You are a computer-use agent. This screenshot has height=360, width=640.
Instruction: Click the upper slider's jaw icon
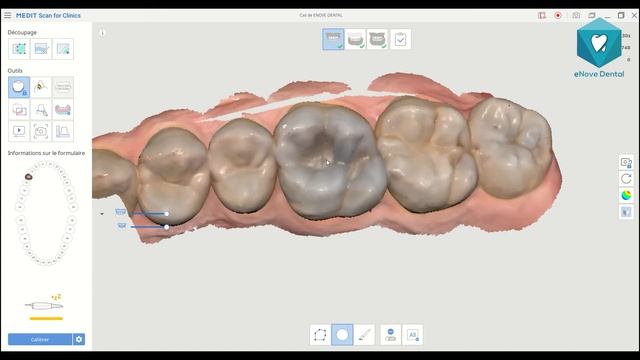(120, 212)
